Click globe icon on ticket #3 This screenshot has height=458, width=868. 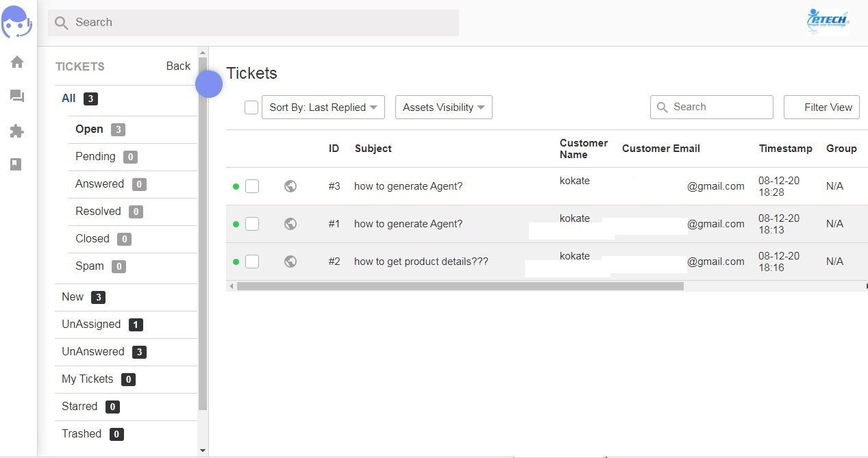[290, 186]
